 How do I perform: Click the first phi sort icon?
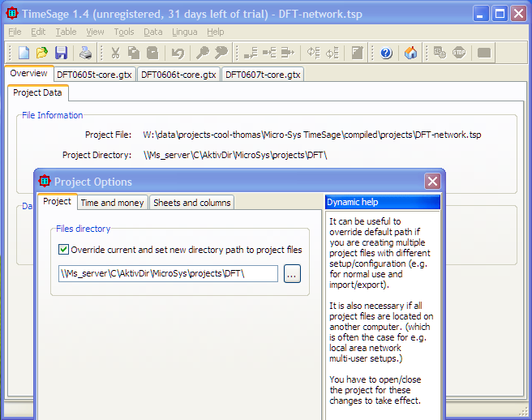pyautogui.click(x=314, y=53)
